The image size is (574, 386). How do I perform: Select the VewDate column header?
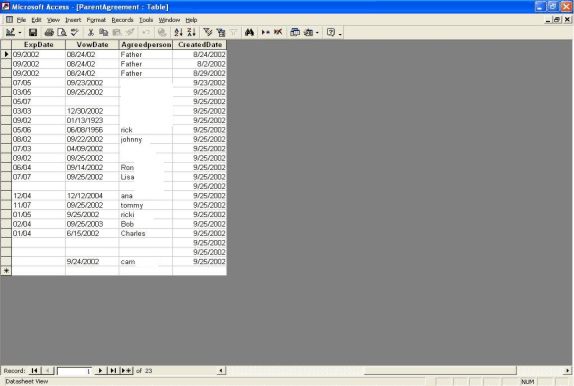(x=92, y=45)
